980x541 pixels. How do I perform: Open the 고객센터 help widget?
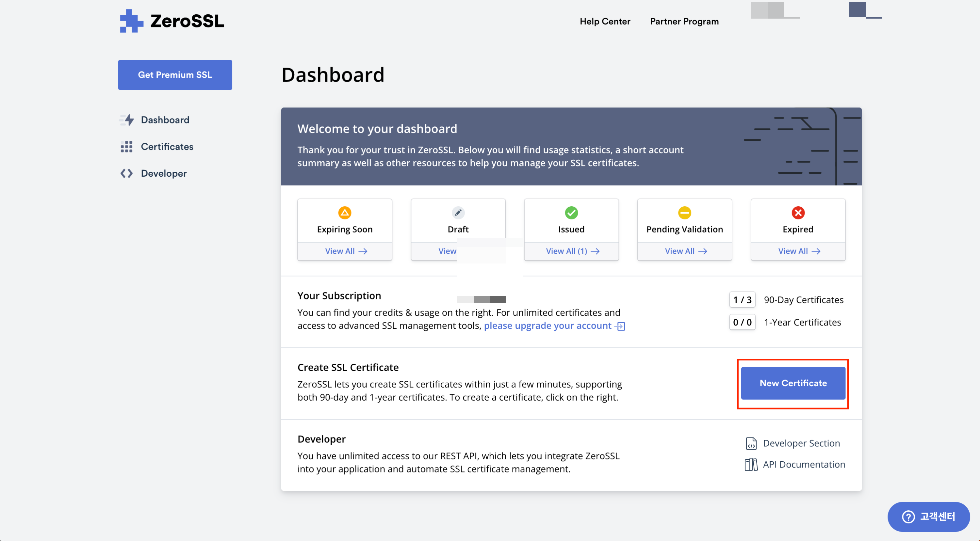928,516
